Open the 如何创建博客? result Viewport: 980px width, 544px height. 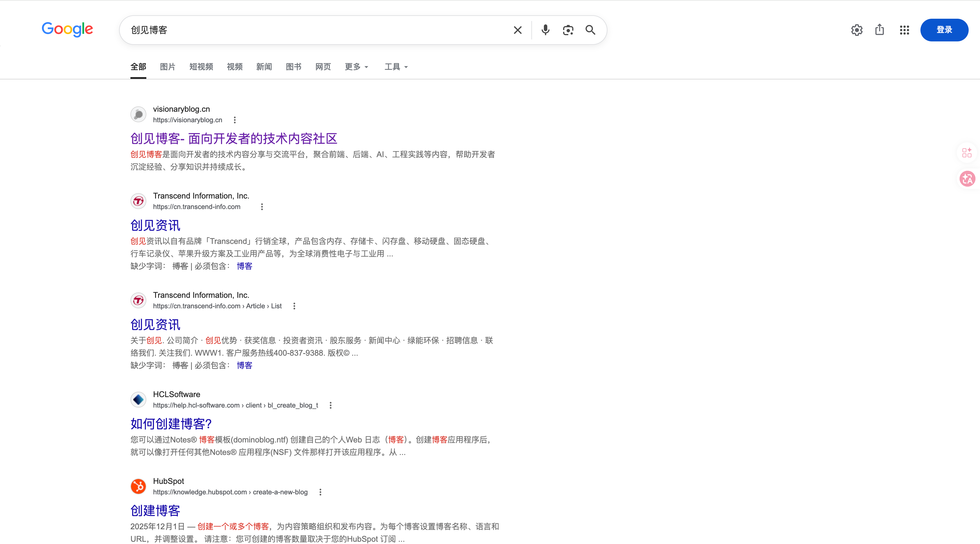click(x=171, y=424)
